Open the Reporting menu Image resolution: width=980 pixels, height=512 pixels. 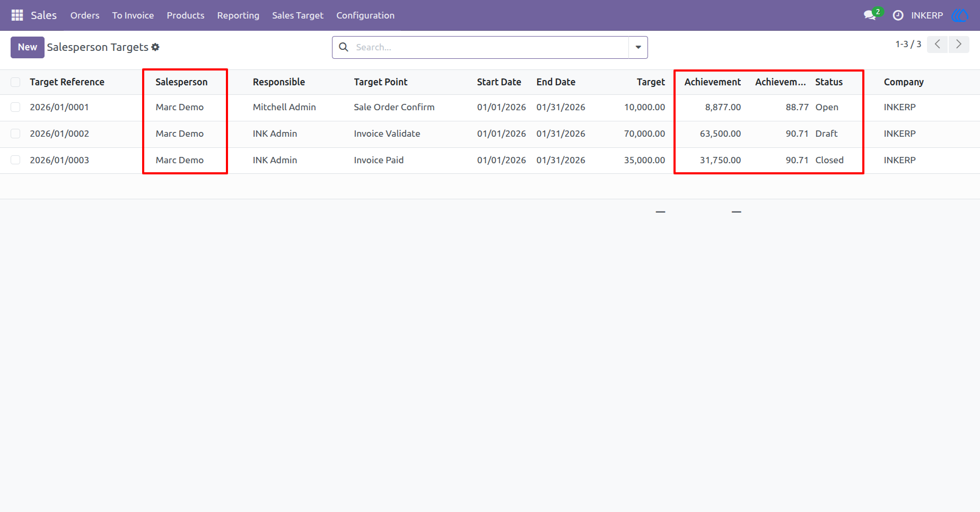pos(238,15)
